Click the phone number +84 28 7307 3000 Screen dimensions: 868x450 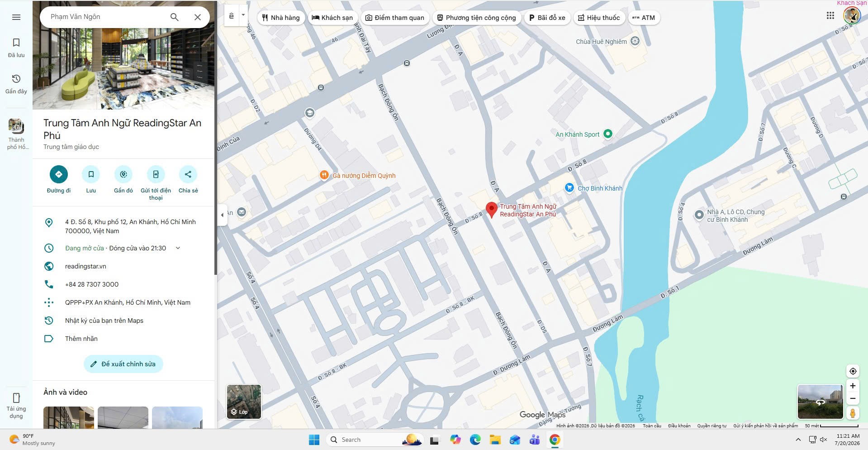pos(92,284)
